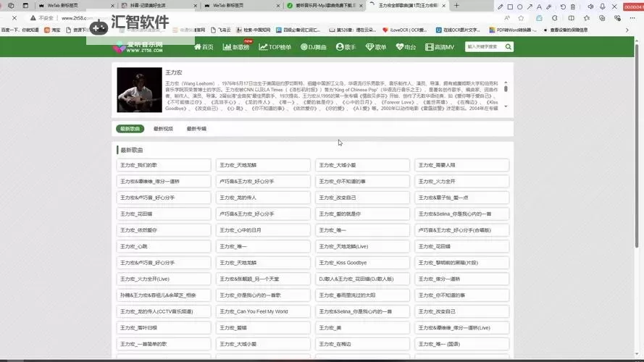Open song 王力宏&张靓颖_另一个天堂
644x362 pixels.
coord(263,279)
